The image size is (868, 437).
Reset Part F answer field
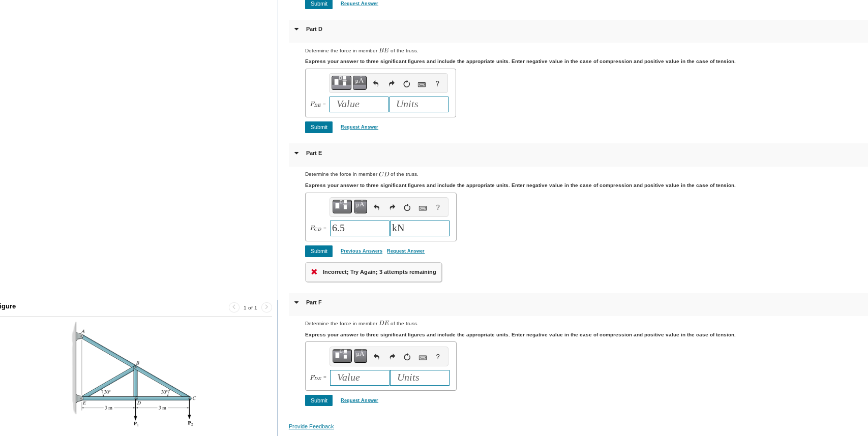click(407, 357)
